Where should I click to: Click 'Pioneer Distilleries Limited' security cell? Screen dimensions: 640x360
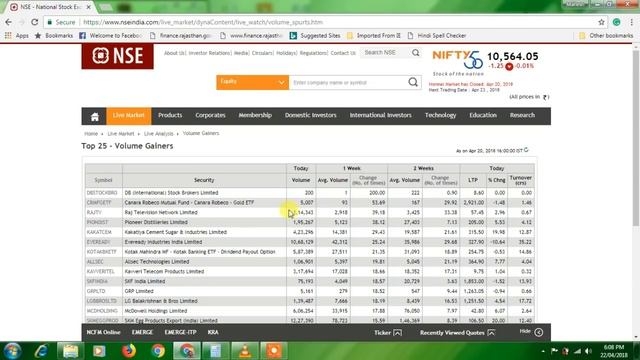204,222
